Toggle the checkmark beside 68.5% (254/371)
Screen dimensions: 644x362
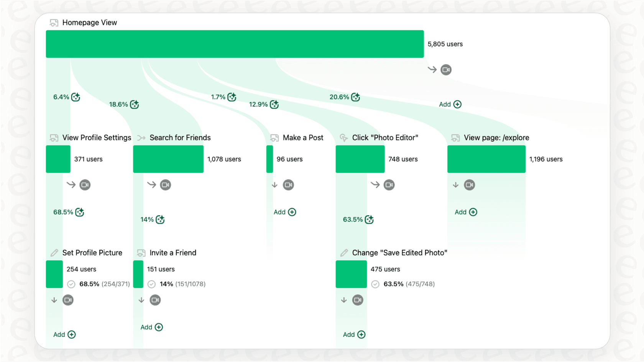pyautogui.click(x=71, y=284)
